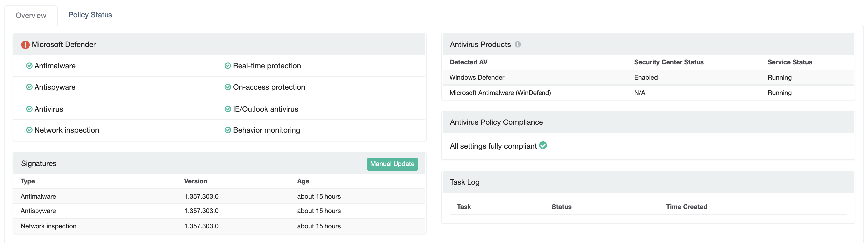Screen dimensions: 868x243
Task: Click the Microsoft Defender panel heading
Action: tap(64, 45)
